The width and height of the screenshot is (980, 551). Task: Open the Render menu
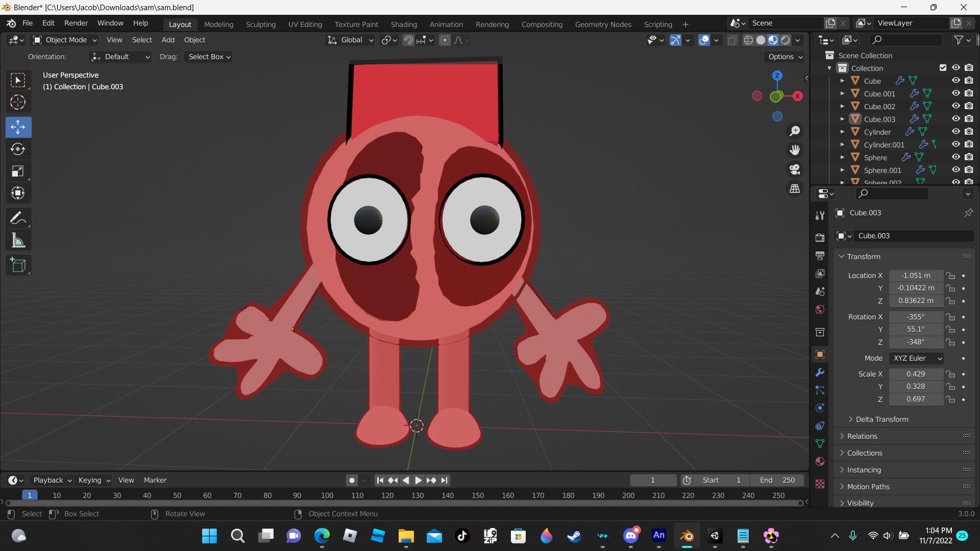point(76,23)
